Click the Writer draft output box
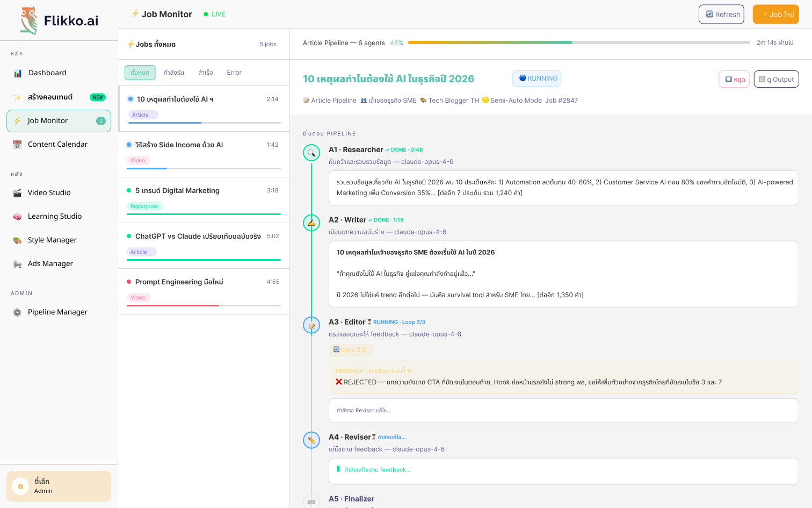Viewport: 812px width, 508px height. [x=564, y=274]
